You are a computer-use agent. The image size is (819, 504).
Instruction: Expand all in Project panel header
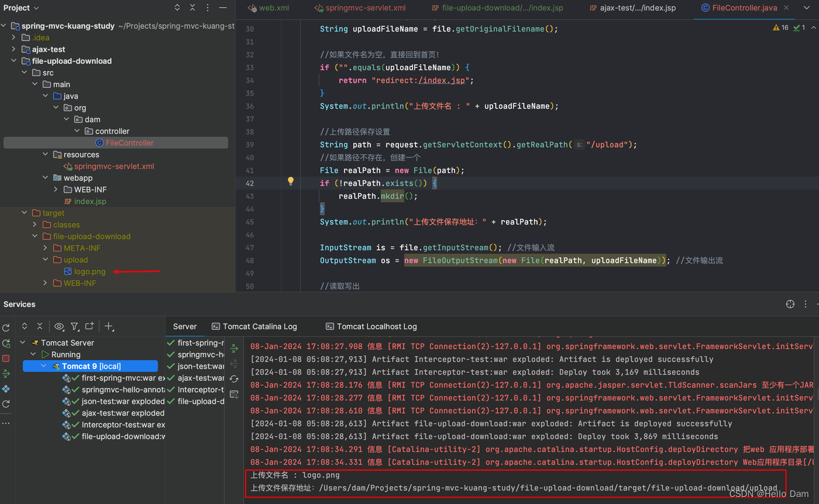177,8
